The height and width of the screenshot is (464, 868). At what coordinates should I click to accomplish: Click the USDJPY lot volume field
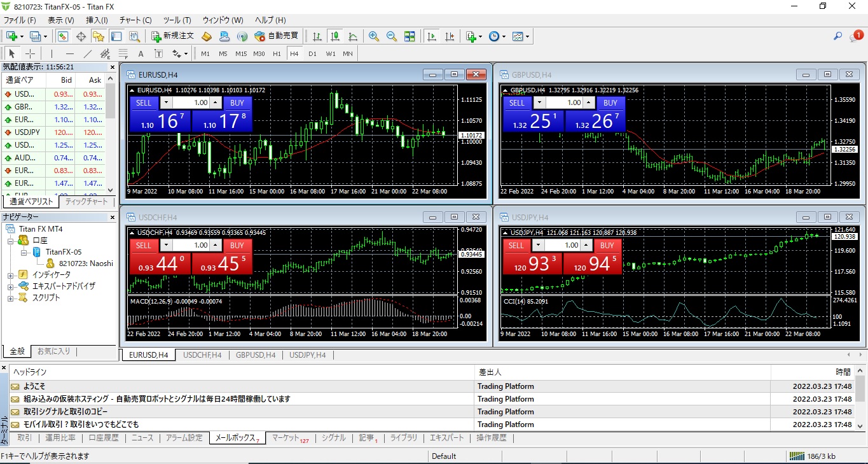click(563, 245)
